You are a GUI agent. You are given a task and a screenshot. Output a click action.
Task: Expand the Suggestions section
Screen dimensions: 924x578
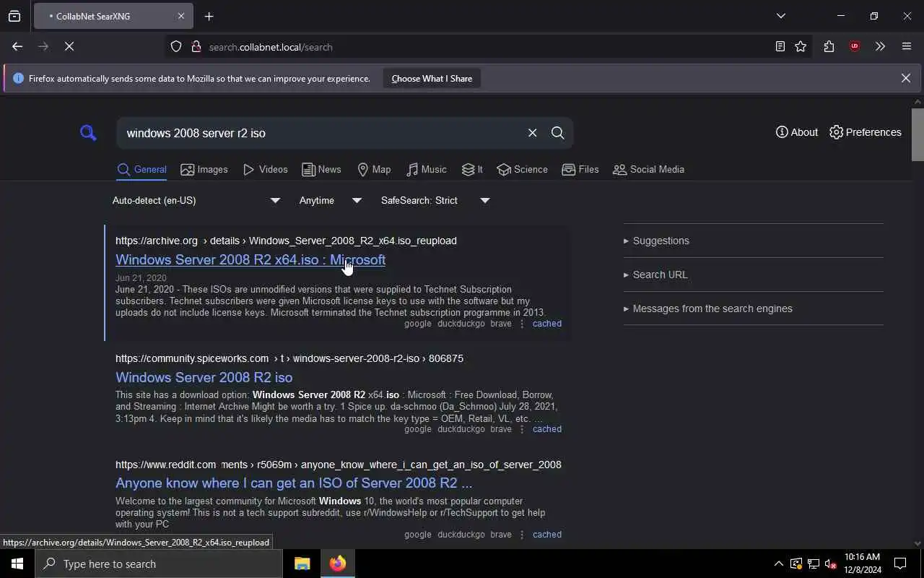[656, 241]
